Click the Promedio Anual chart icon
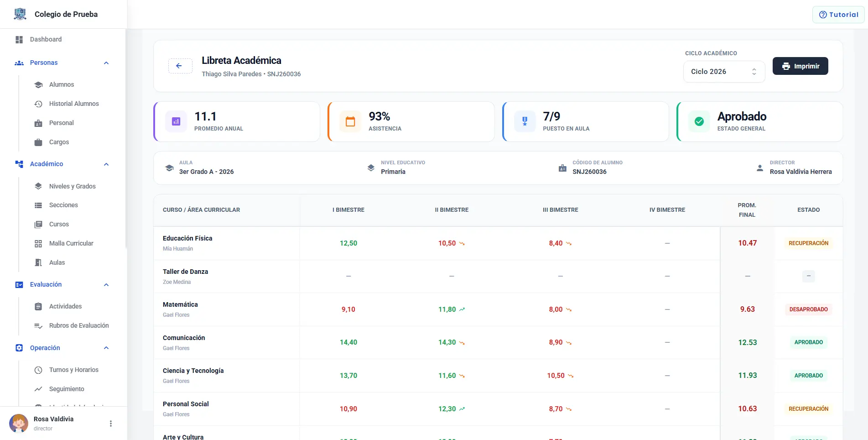Image resolution: width=868 pixels, height=440 pixels. pos(176,121)
